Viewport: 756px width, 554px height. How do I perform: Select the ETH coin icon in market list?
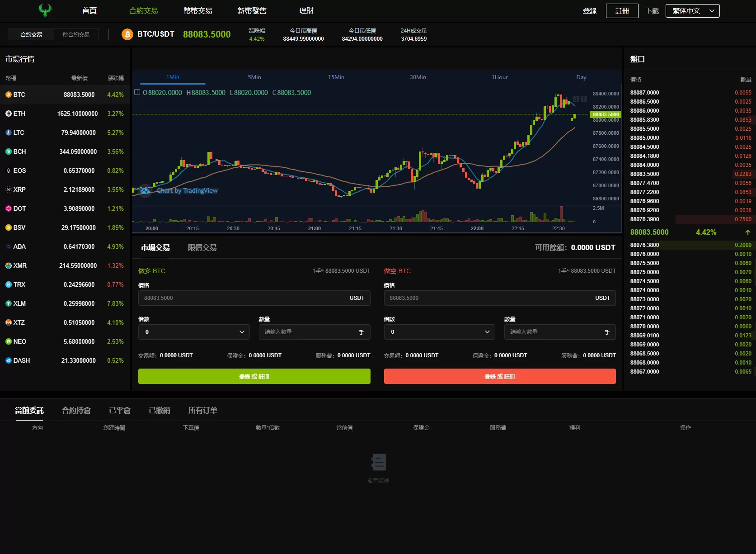coord(8,114)
